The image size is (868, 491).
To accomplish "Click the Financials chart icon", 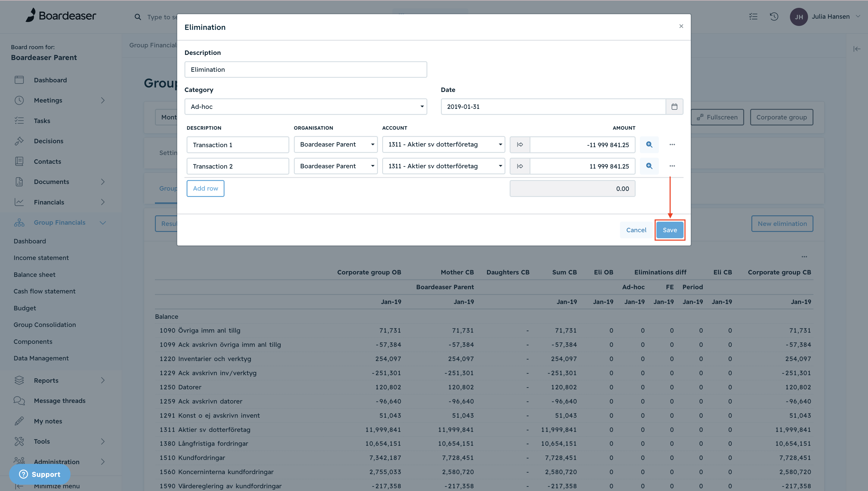I will click(x=19, y=202).
